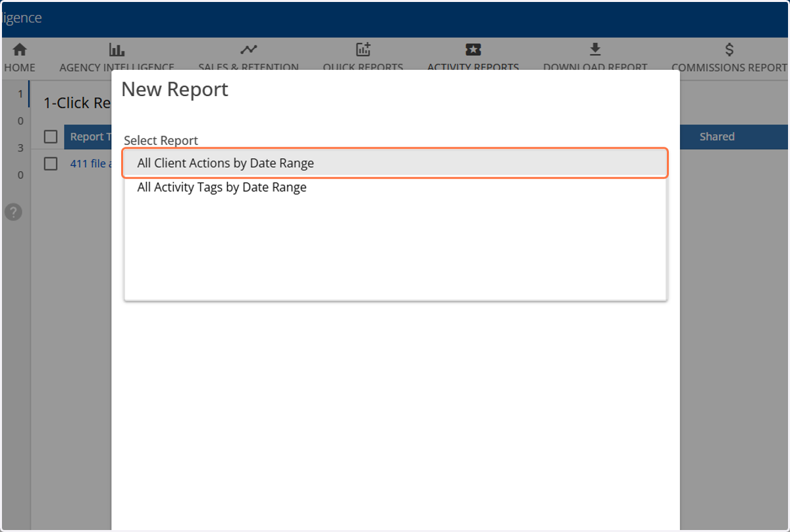Click the Select Report field label
The height and width of the screenshot is (532, 790).
161,140
